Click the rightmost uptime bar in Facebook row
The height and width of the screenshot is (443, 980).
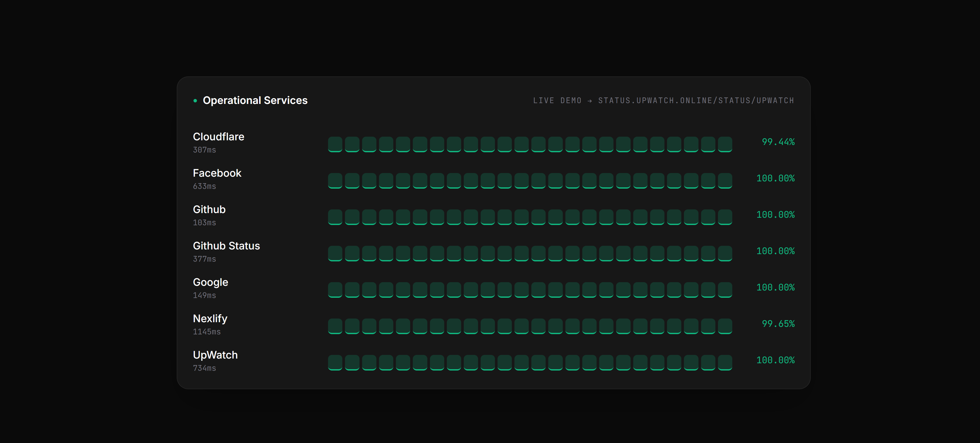[725, 181]
